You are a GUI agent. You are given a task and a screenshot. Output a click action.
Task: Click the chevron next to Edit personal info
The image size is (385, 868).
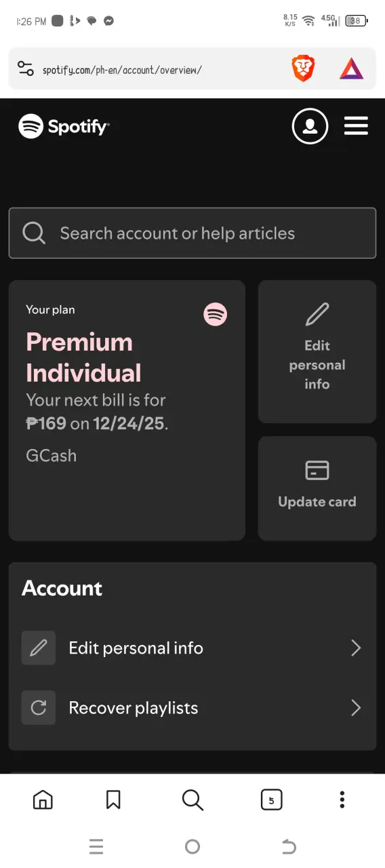pyautogui.click(x=356, y=648)
